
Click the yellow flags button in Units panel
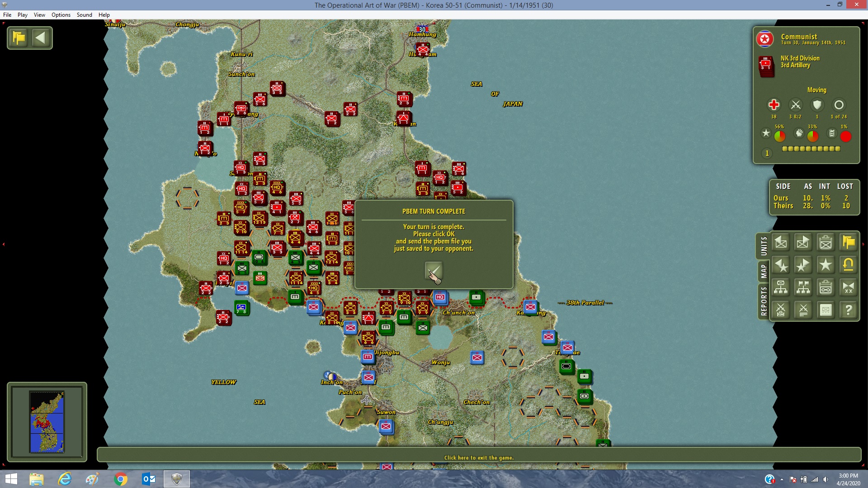(849, 242)
